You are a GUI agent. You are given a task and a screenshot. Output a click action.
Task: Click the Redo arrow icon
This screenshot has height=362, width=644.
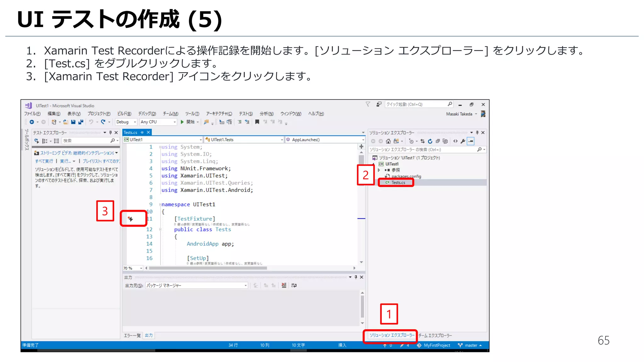click(103, 122)
